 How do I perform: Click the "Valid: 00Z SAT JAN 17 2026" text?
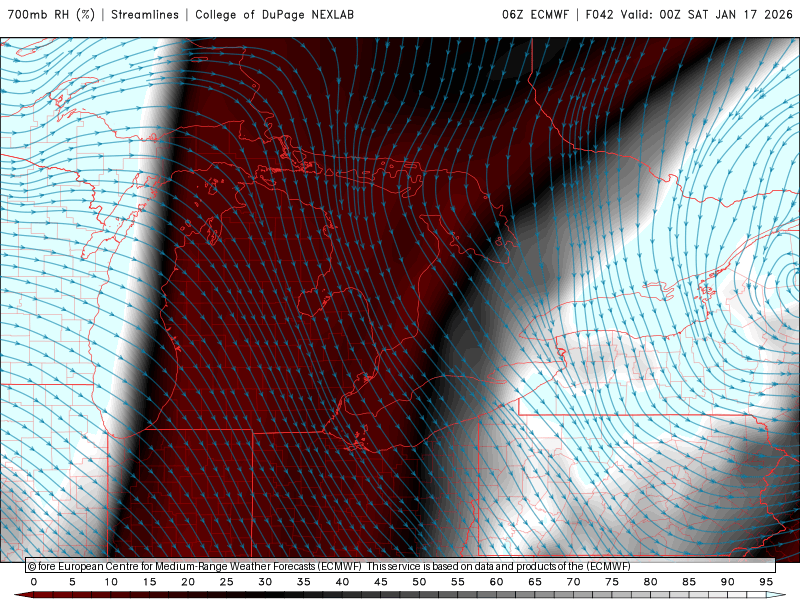click(x=706, y=15)
